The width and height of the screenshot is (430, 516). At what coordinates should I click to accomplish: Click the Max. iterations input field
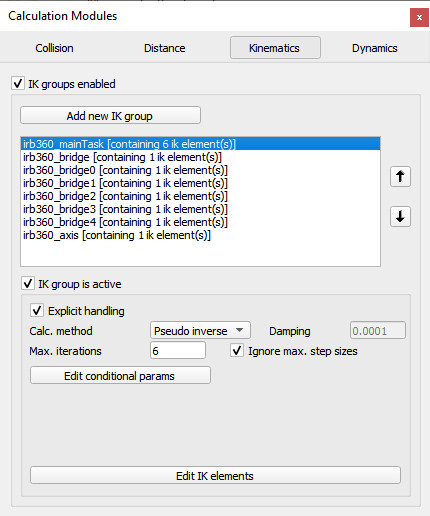(178, 351)
